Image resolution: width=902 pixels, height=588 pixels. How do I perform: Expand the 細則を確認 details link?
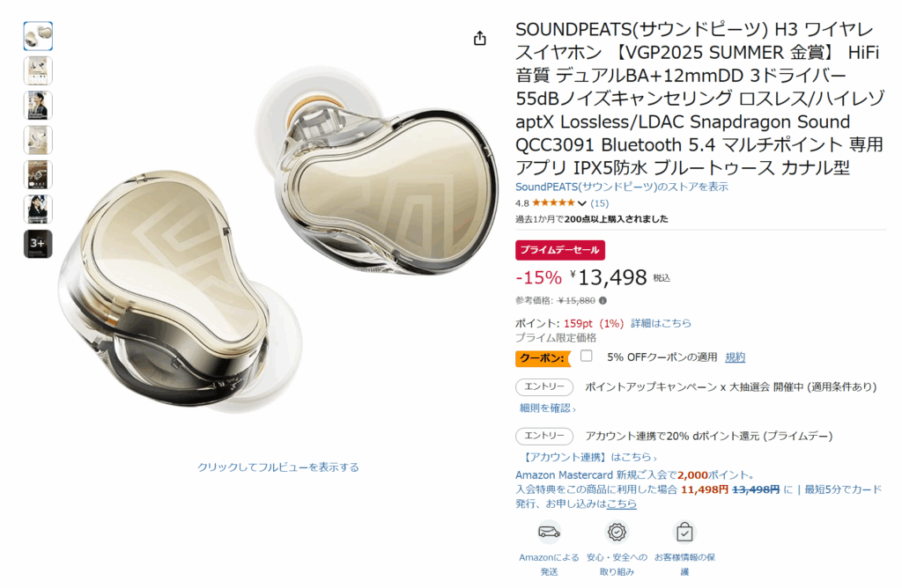[547, 408]
